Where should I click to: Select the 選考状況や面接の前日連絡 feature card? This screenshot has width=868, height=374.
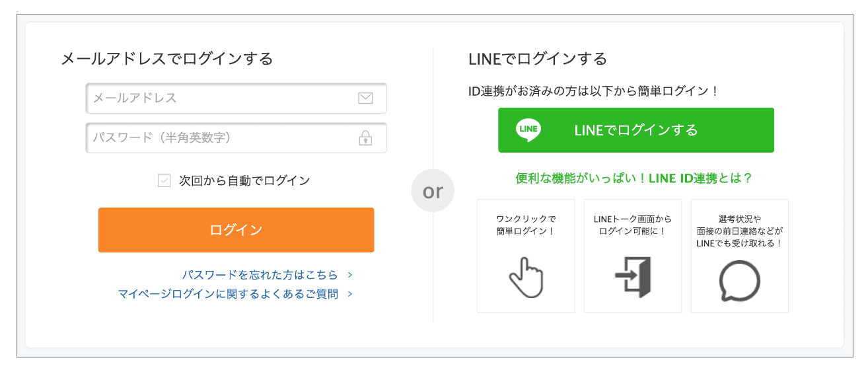(x=740, y=256)
